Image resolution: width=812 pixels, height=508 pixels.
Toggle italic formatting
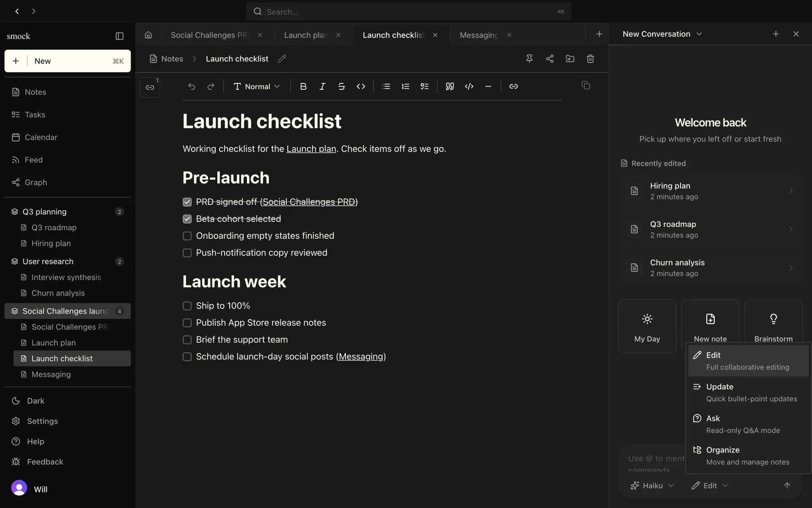pos(322,86)
